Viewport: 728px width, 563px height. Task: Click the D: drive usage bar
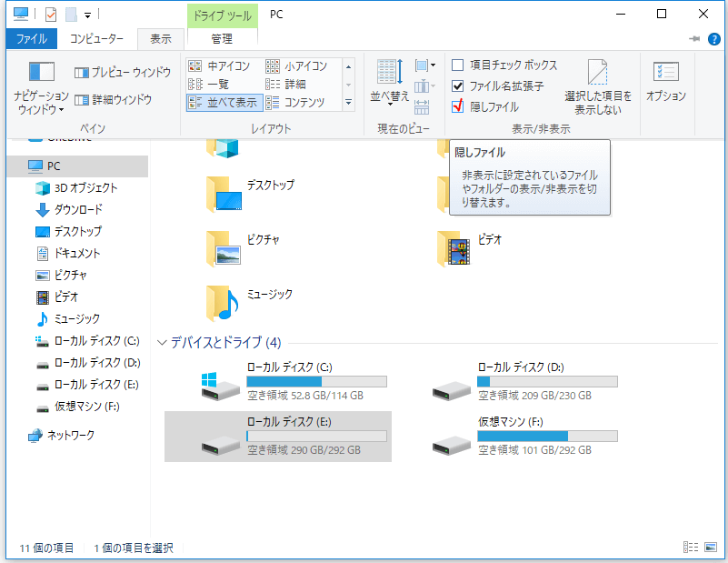[x=547, y=382]
